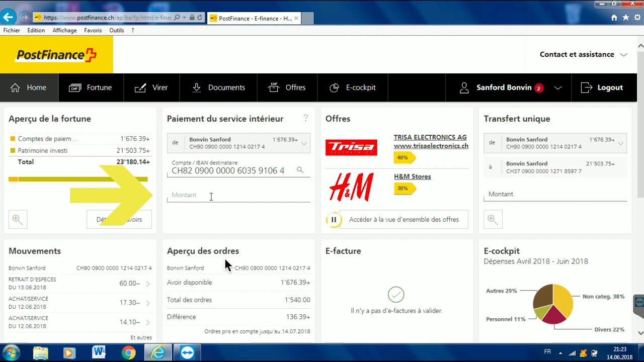Screen dimensions: 644x362
Task: Click the IBAN search magnifier icon
Action: pyautogui.click(x=300, y=170)
